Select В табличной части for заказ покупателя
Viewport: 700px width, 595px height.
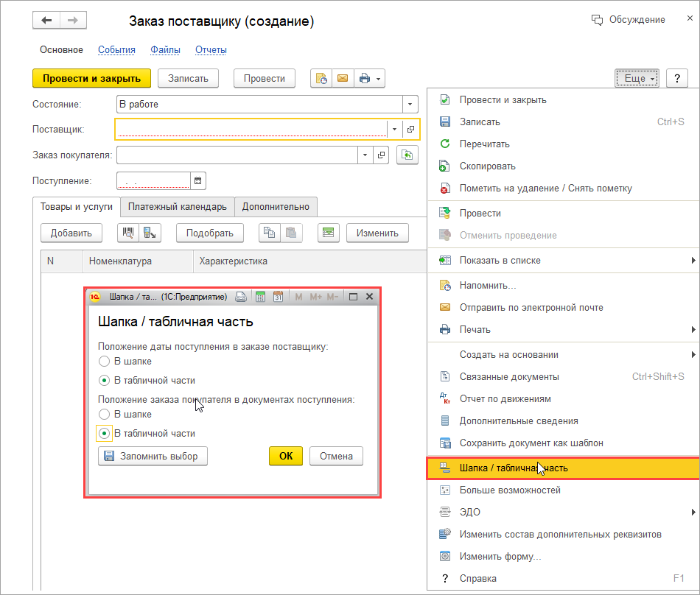(x=104, y=434)
